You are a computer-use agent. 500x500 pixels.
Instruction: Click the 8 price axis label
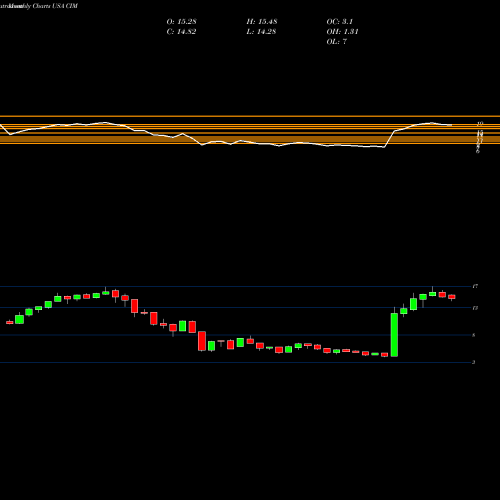(x=474, y=335)
